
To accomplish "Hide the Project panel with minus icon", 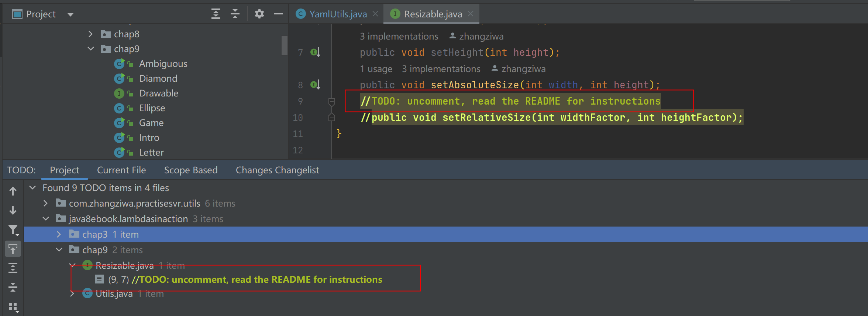I will coord(279,14).
